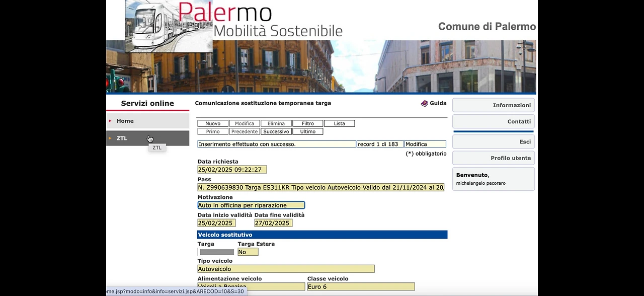Click the orange arrow beside ZTL
This screenshot has height=296, width=644.
(110, 138)
